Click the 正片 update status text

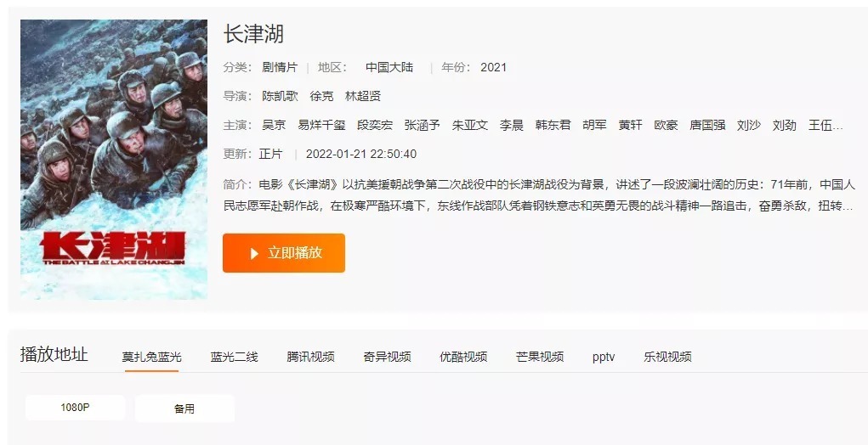[270, 154]
